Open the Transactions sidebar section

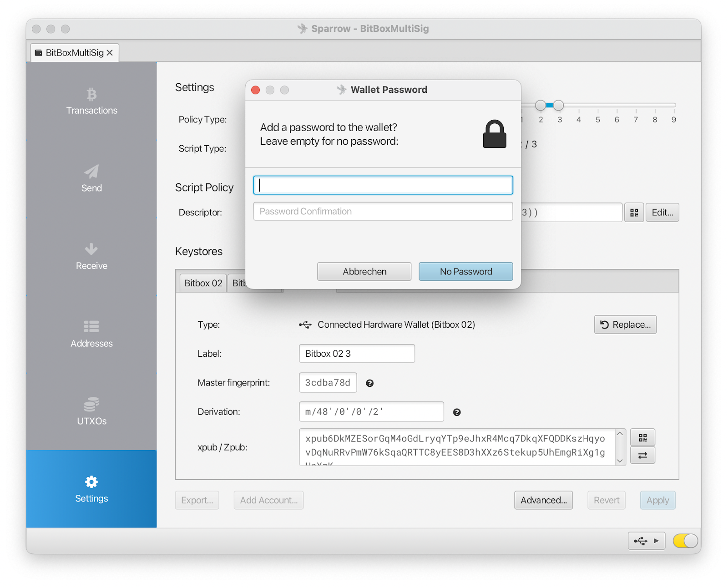(x=91, y=101)
